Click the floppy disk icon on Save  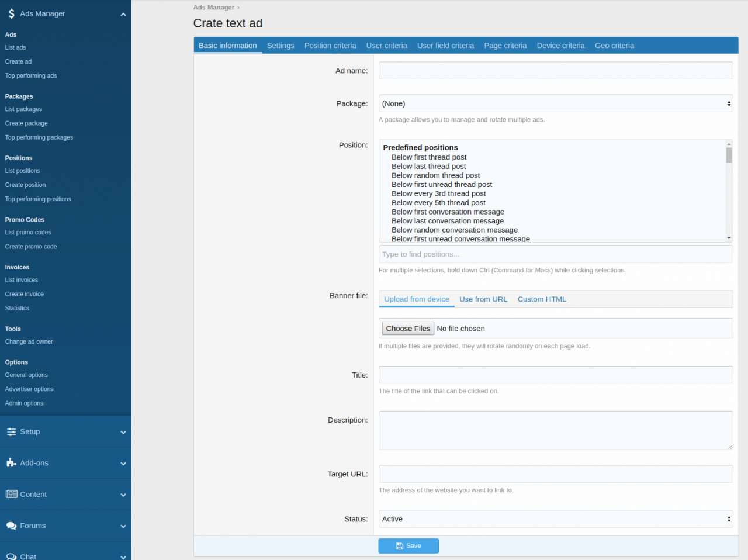pyautogui.click(x=399, y=545)
